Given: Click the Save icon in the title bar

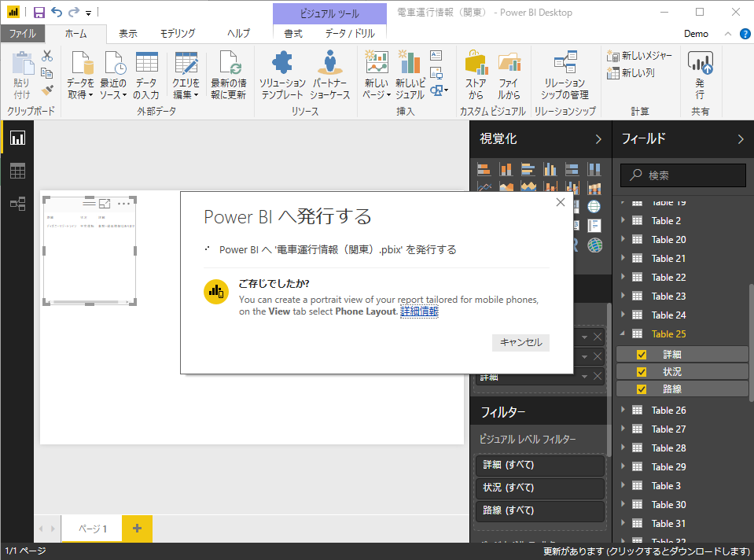Looking at the screenshot, I should (x=39, y=12).
